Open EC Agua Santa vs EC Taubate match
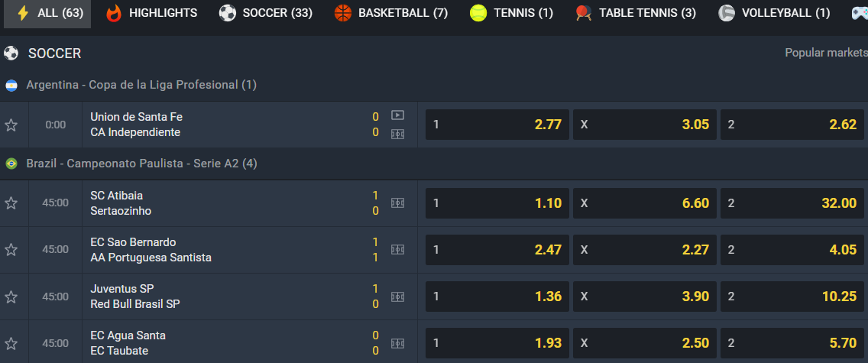Viewport: 868px width, 363px height. 128,343
